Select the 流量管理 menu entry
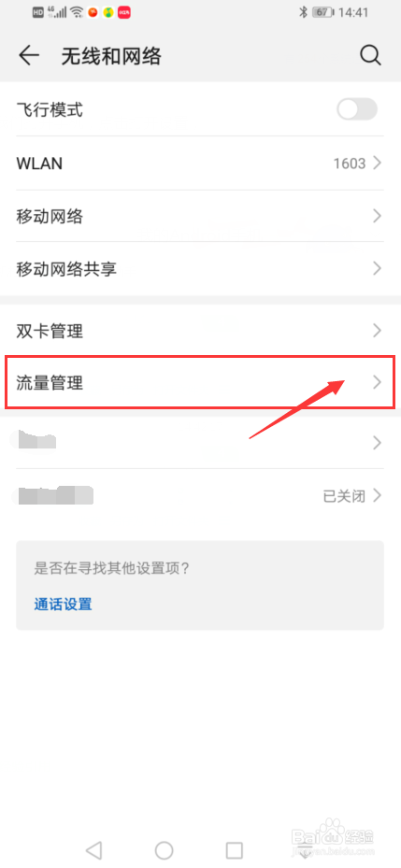Image resolution: width=401 pixels, height=868 pixels. point(200,382)
